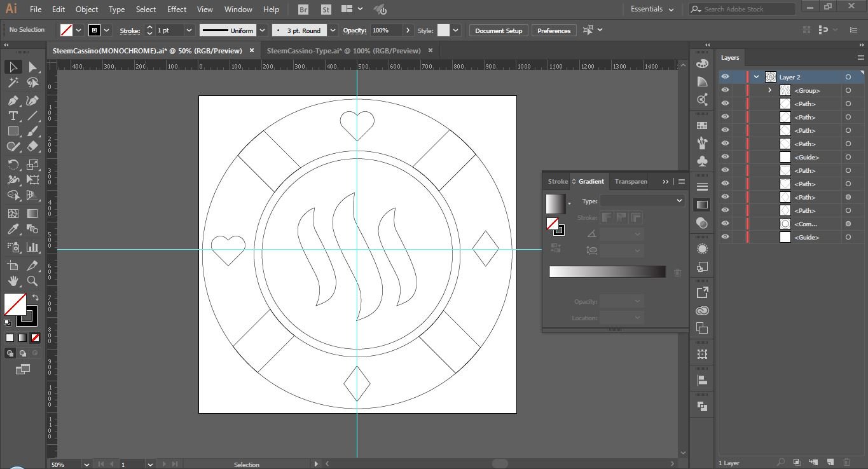Open the Symbols panel club icon
This screenshot has width=868, height=469.
click(x=702, y=161)
